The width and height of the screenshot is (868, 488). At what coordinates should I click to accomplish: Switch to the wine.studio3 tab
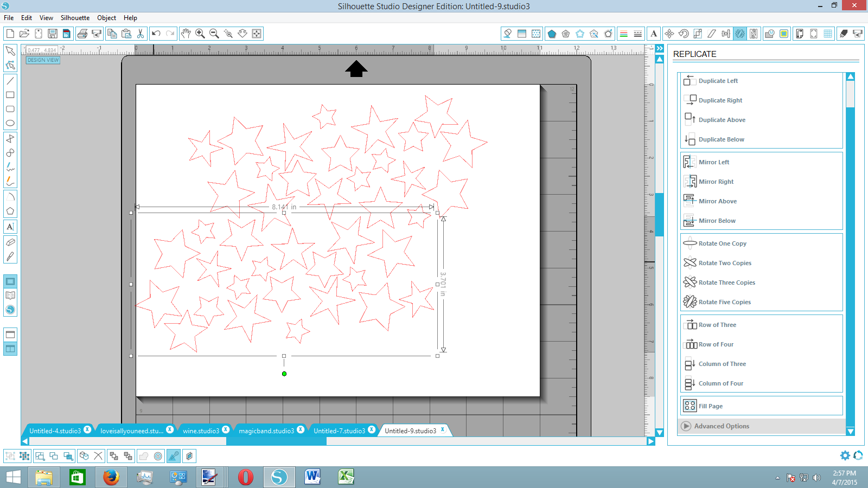(x=201, y=431)
